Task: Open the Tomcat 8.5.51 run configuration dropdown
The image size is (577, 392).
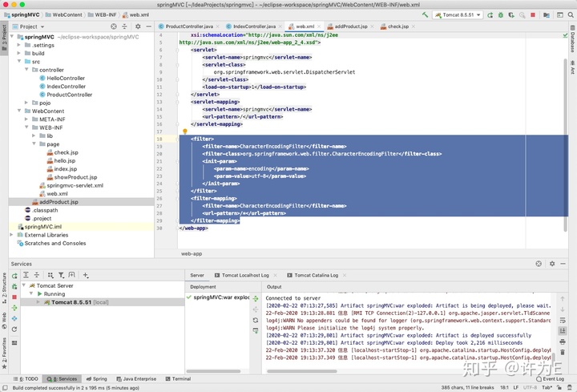Action: click(458, 15)
